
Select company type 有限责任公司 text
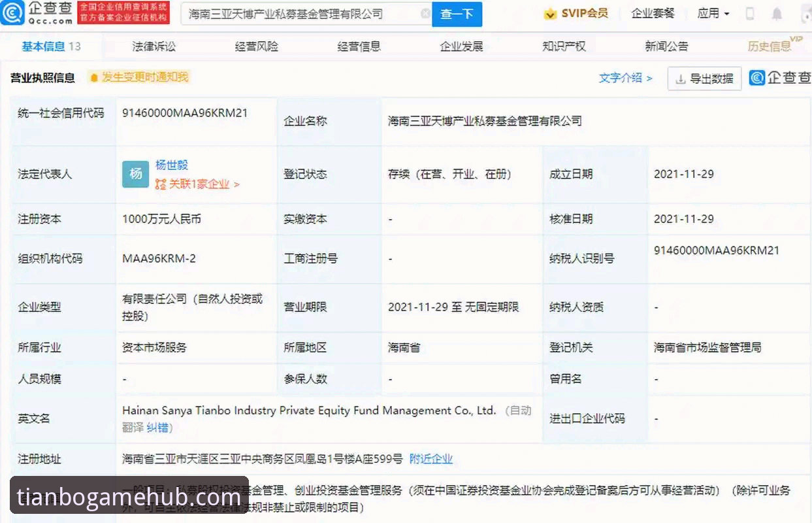[x=192, y=307]
